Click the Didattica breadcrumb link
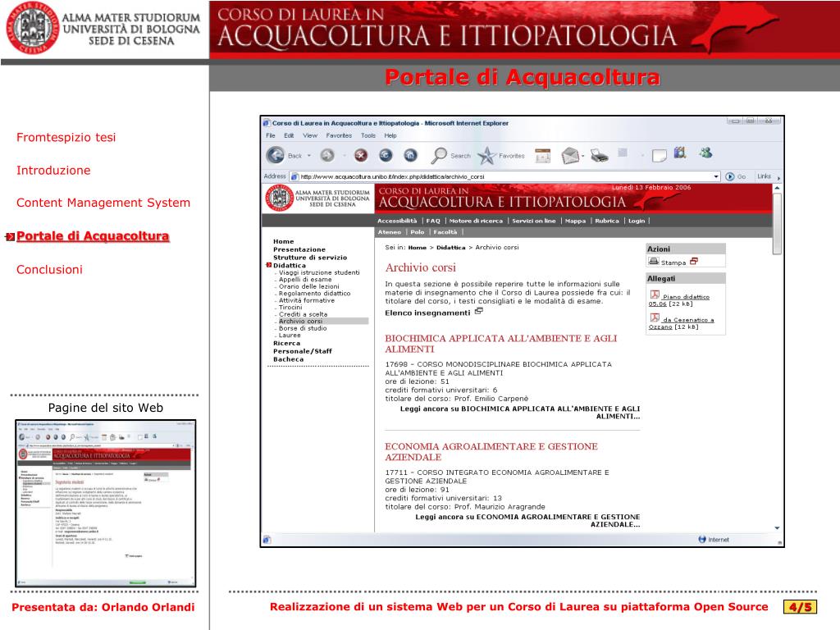Image resolution: width=840 pixels, height=630 pixels. pos(450,248)
